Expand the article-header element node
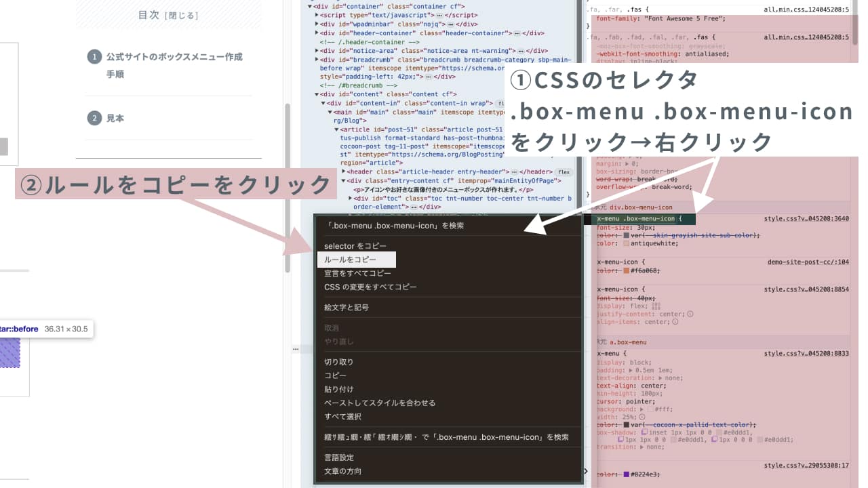Image resolution: width=868 pixels, height=488 pixels. (343, 172)
